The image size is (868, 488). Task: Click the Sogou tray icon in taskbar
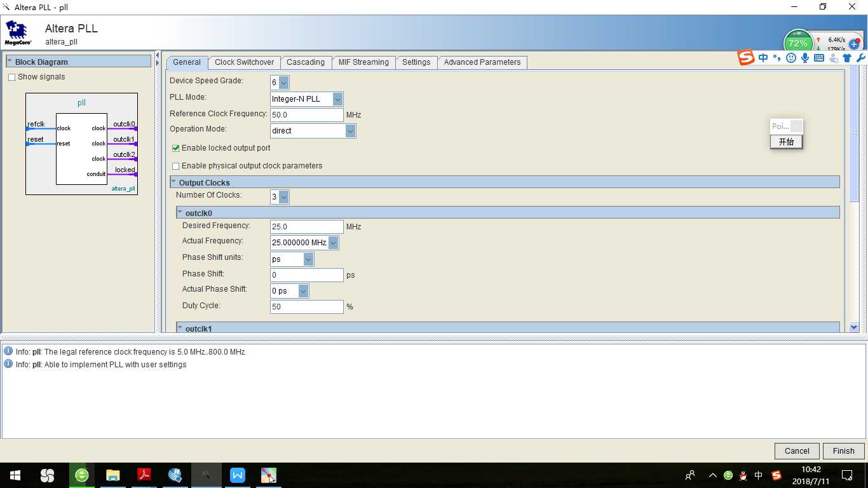coord(776,475)
